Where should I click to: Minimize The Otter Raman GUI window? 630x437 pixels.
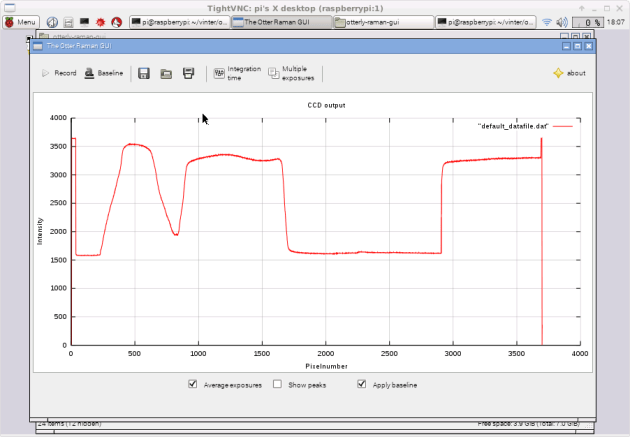point(566,46)
